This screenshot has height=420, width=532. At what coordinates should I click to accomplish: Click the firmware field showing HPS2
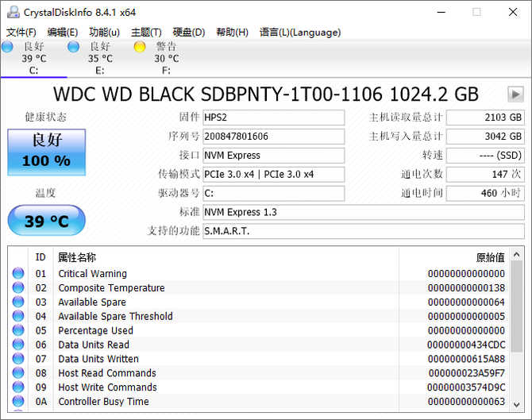point(274,118)
